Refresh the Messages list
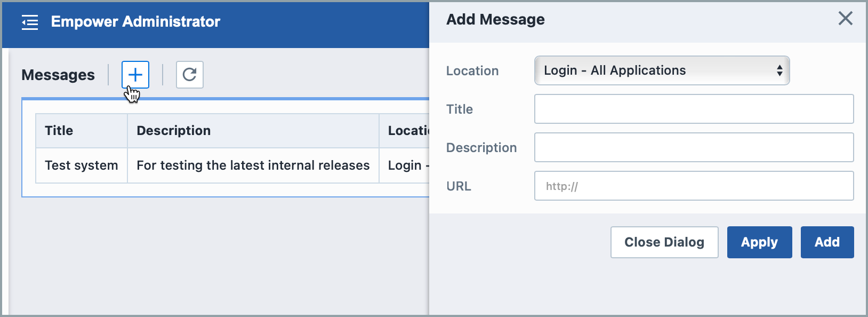 [x=190, y=75]
